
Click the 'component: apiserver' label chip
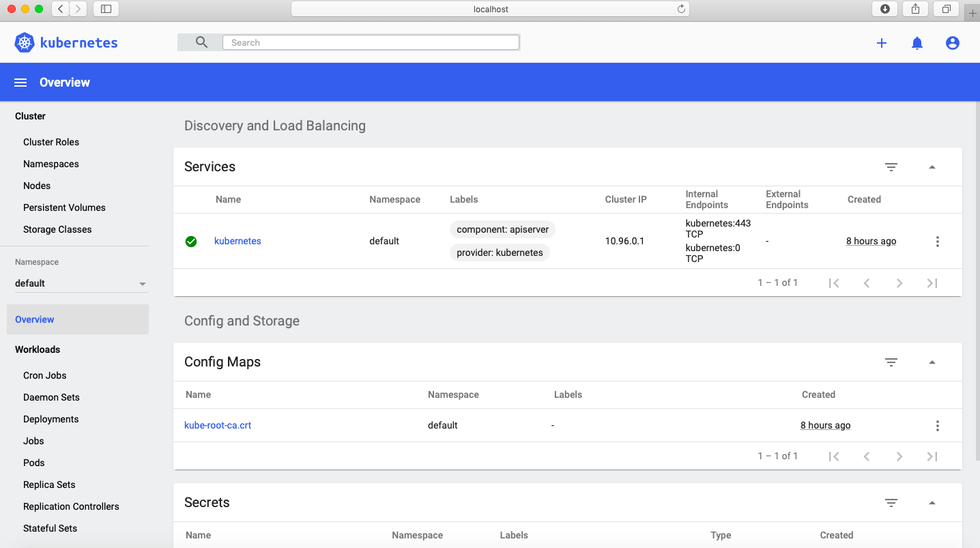click(x=503, y=229)
